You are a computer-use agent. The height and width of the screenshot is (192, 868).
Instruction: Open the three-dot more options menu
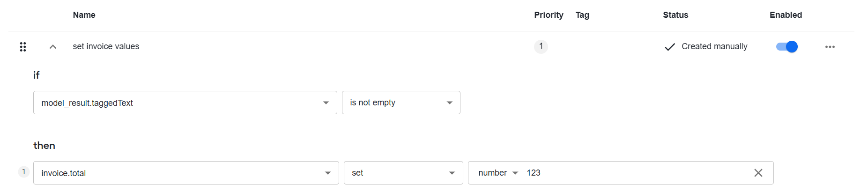pos(830,47)
